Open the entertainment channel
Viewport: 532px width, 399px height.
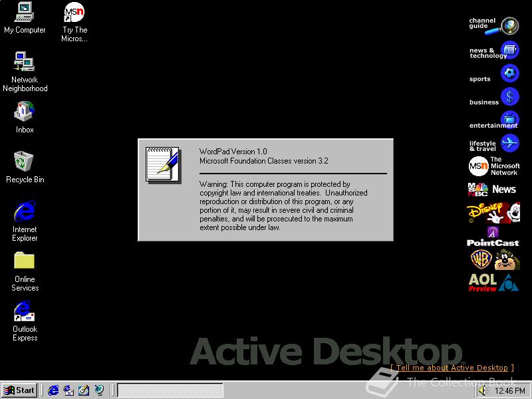click(493, 120)
